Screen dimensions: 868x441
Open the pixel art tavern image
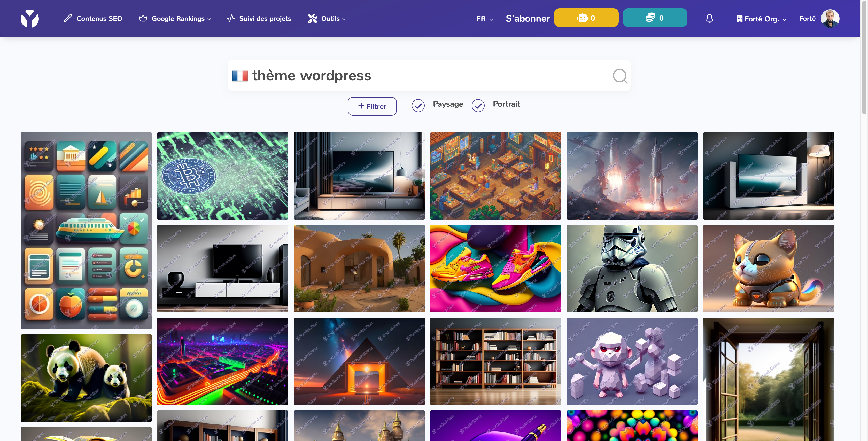(496, 176)
